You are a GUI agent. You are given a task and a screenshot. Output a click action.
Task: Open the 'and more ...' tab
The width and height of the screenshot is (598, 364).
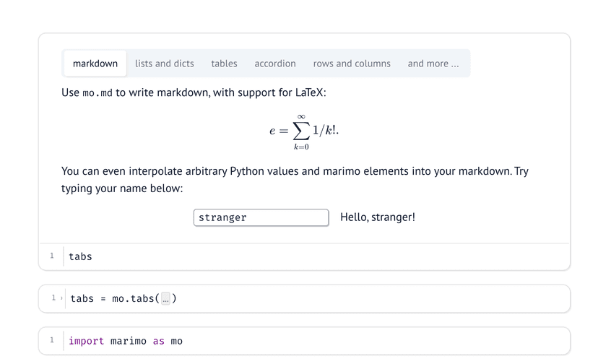(x=433, y=64)
